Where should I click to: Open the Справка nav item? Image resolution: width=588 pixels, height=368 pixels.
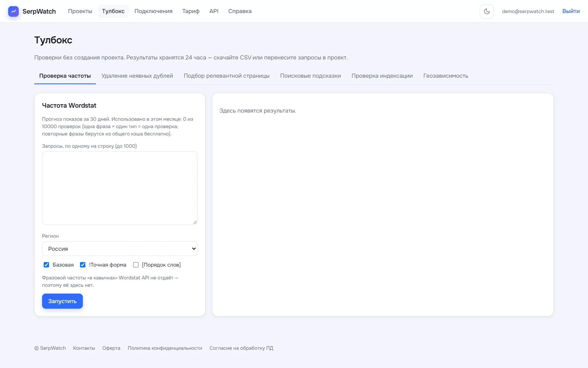point(240,11)
